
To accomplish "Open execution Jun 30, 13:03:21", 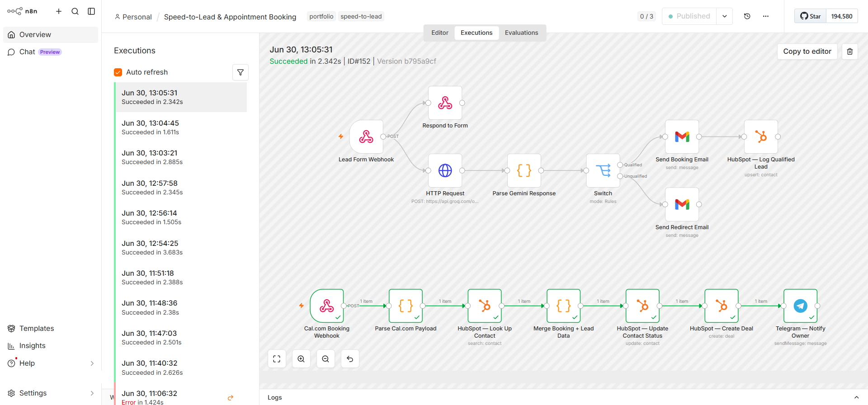I will pos(181,157).
